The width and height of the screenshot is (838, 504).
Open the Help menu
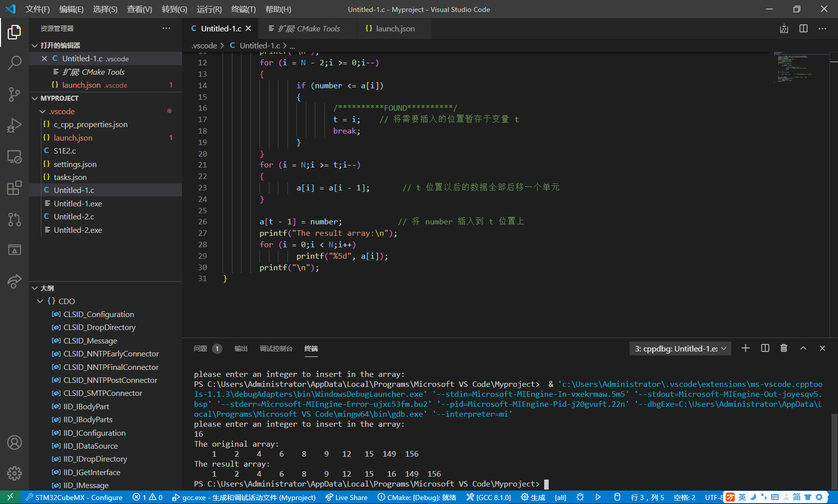[x=278, y=9]
